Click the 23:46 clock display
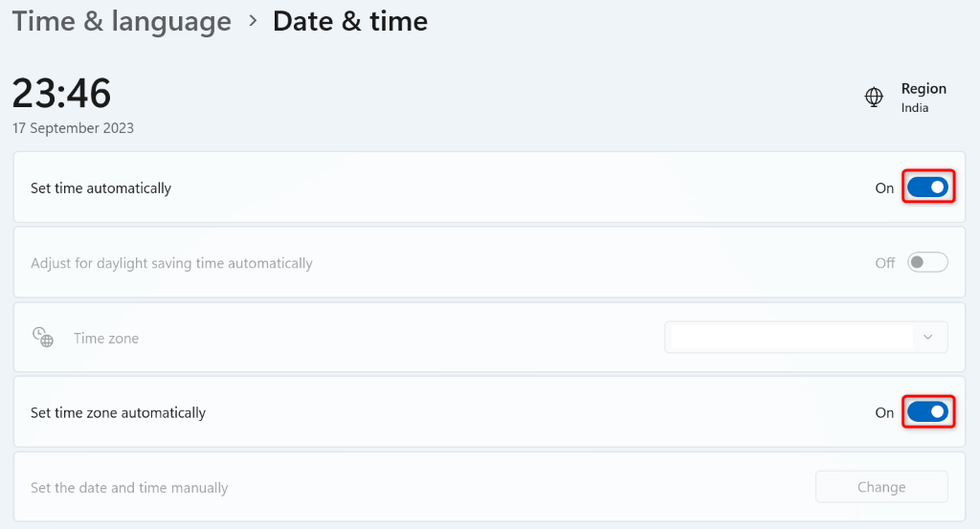This screenshot has height=529, width=980. click(x=61, y=94)
